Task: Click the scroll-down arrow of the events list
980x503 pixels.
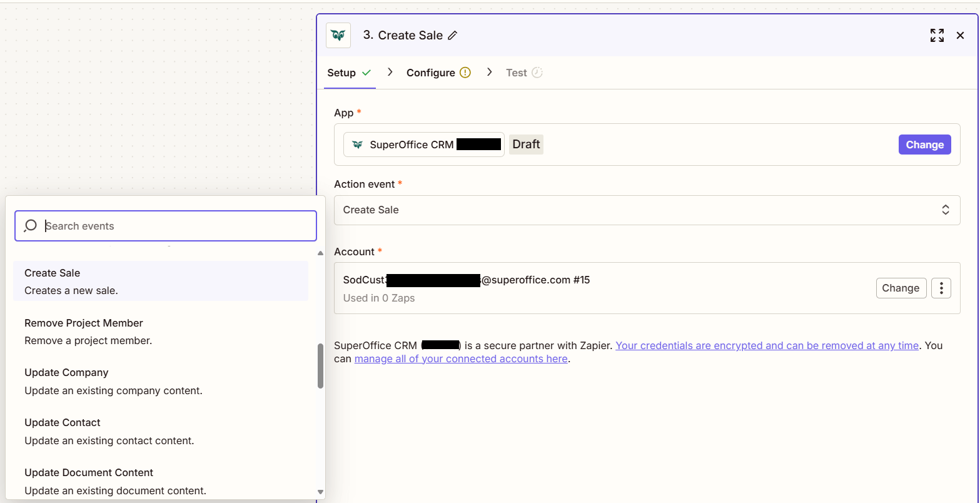Action: (x=320, y=492)
